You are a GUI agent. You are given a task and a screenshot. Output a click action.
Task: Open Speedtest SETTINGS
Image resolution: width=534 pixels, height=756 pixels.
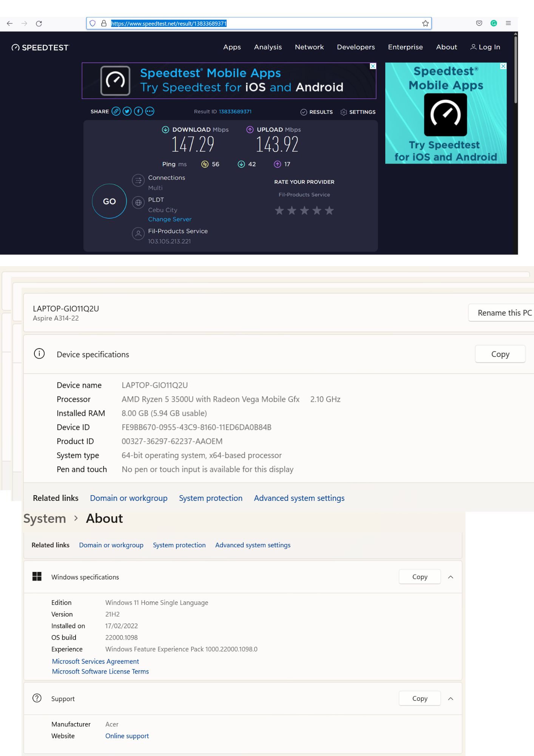358,112
